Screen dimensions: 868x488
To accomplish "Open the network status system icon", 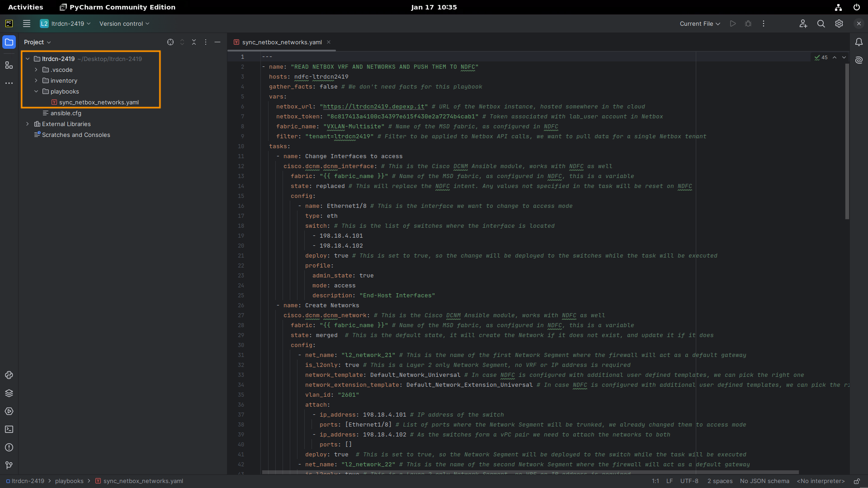I will 838,7.
